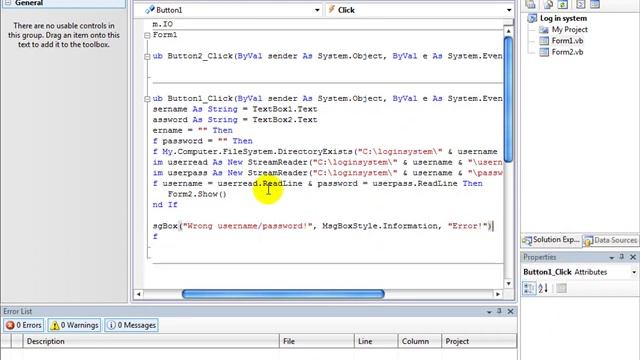Viewport: 640px width, 360px height.
Task: Select Alphabetical sort in Properties panel
Action: coord(543,289)
